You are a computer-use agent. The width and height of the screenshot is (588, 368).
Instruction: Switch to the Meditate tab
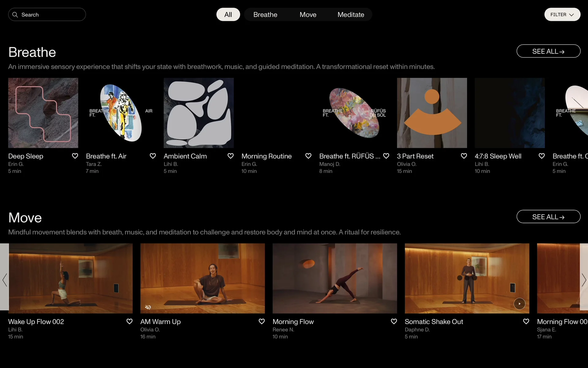click(351, 15)
